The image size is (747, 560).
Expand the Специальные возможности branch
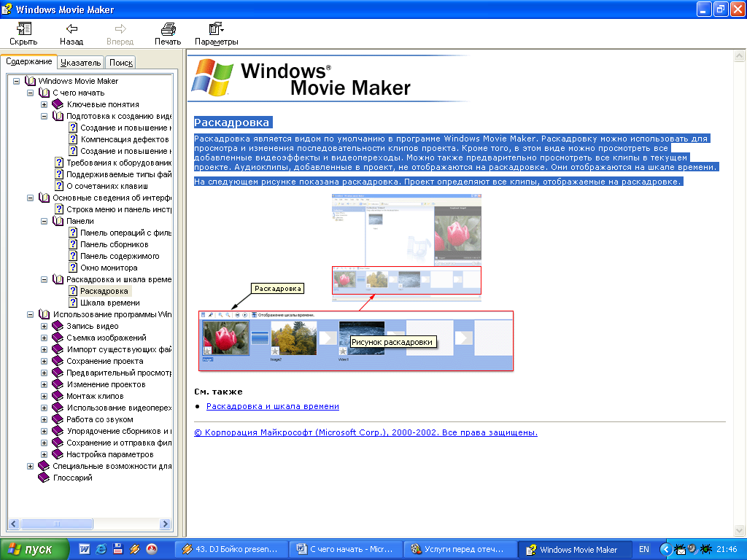pyautogui.click(x=30, y=466)
